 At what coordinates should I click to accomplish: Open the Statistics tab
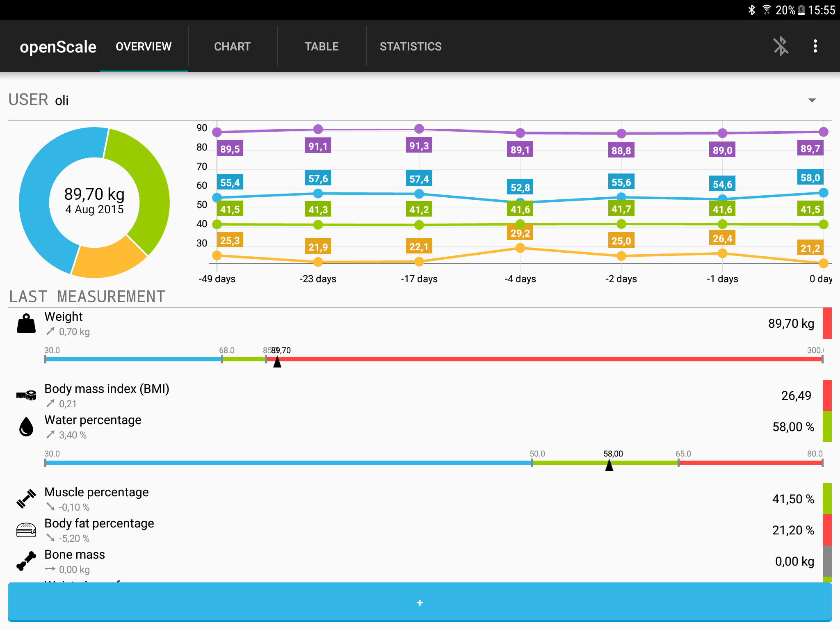(410, 46)
